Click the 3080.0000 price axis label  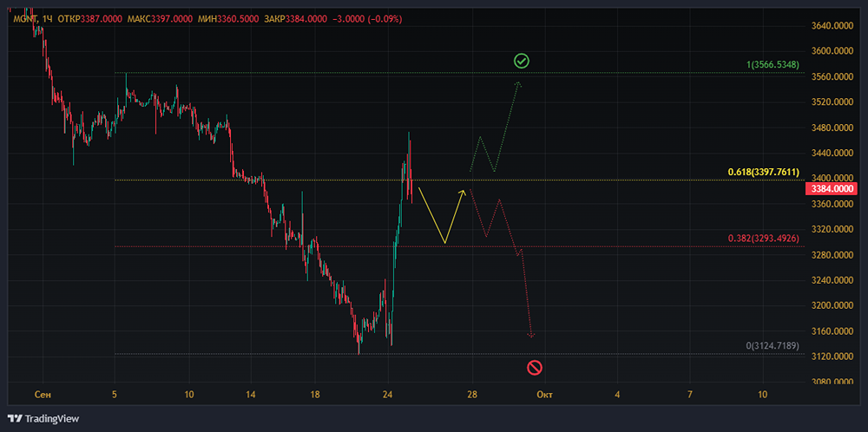(831, 382)
